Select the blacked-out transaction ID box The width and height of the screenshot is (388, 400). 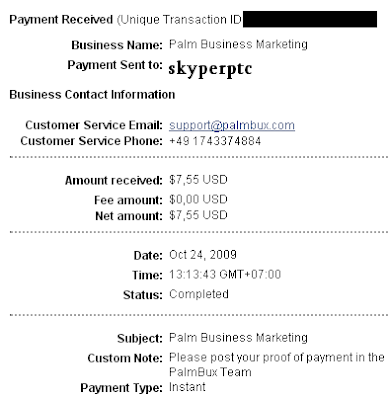coord(310,19)
